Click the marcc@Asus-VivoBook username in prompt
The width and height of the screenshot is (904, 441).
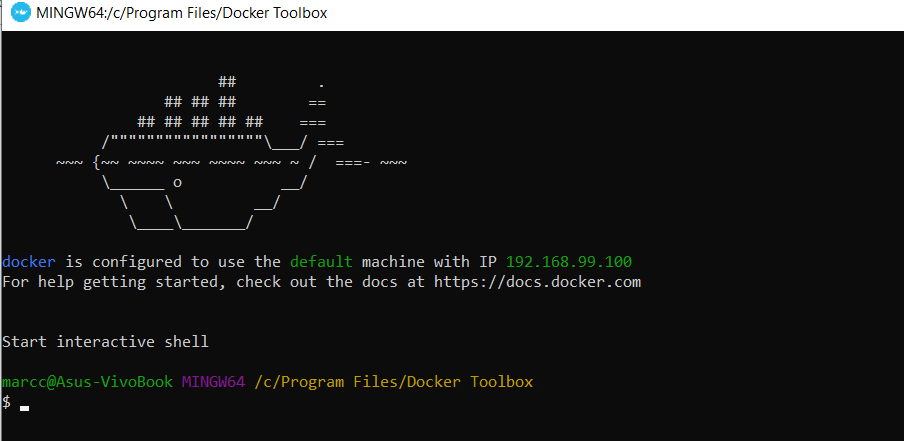tap(88, 382)
